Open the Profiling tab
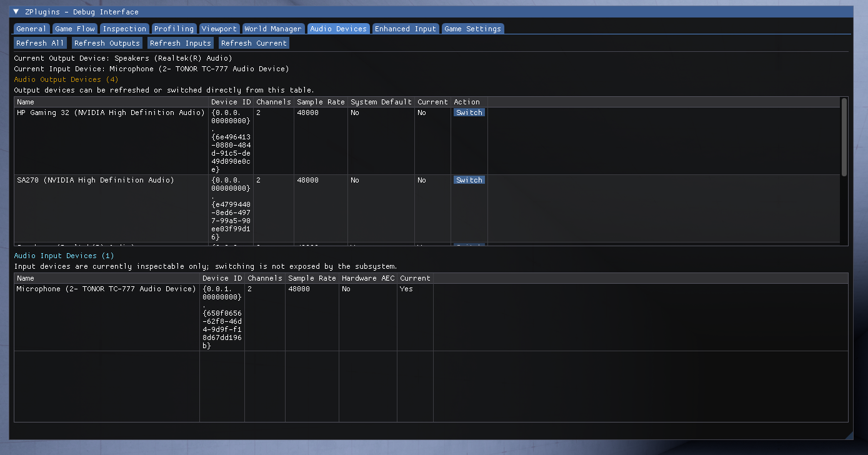The image size is (868, 455). tap(174, 29)
